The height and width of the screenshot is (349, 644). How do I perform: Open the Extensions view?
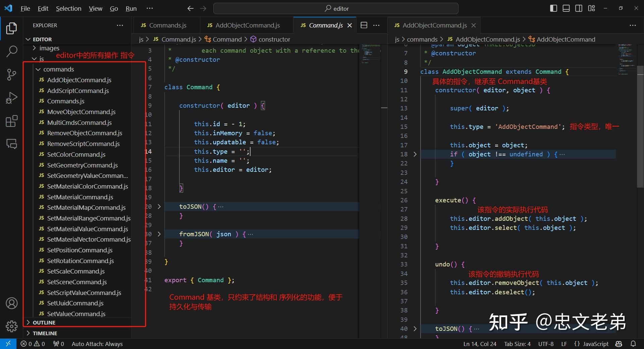coord(12,121)
